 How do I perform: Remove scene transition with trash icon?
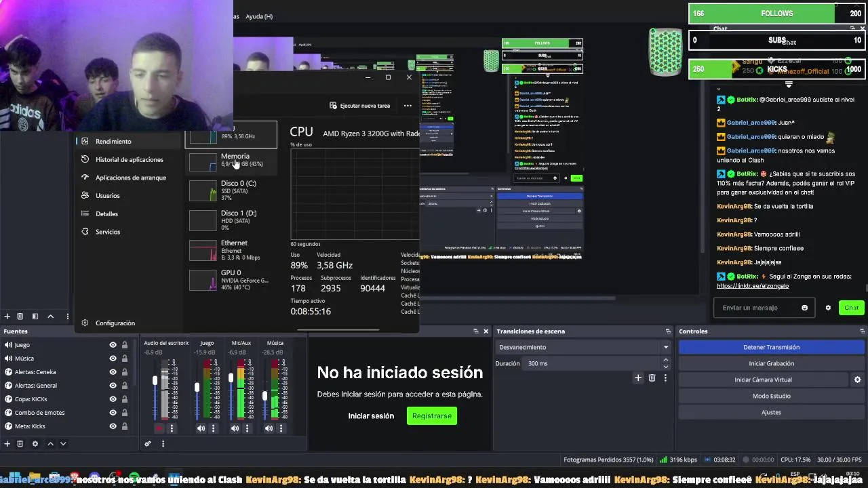pos(652,378)
